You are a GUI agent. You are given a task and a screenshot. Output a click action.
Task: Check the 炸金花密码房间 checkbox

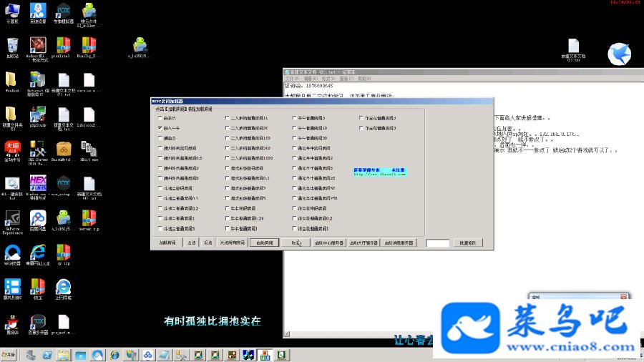(294, 208)
